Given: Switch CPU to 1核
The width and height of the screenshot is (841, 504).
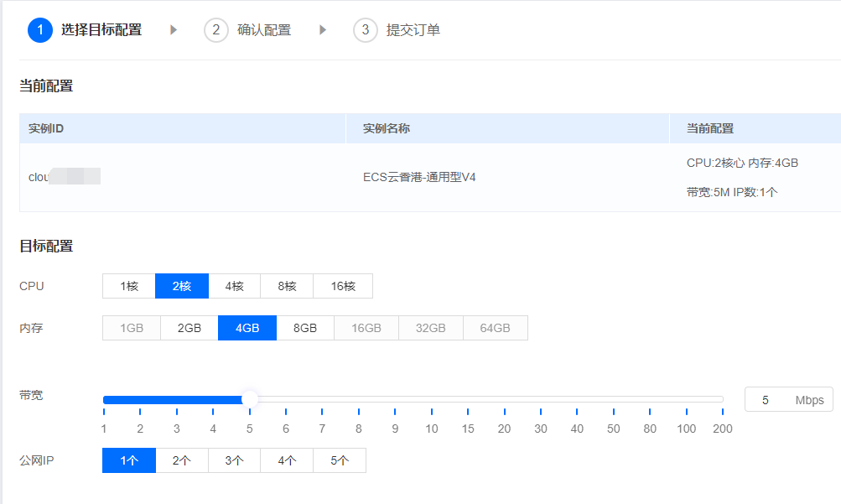Looking at the screenshot, I should point(128,286).
